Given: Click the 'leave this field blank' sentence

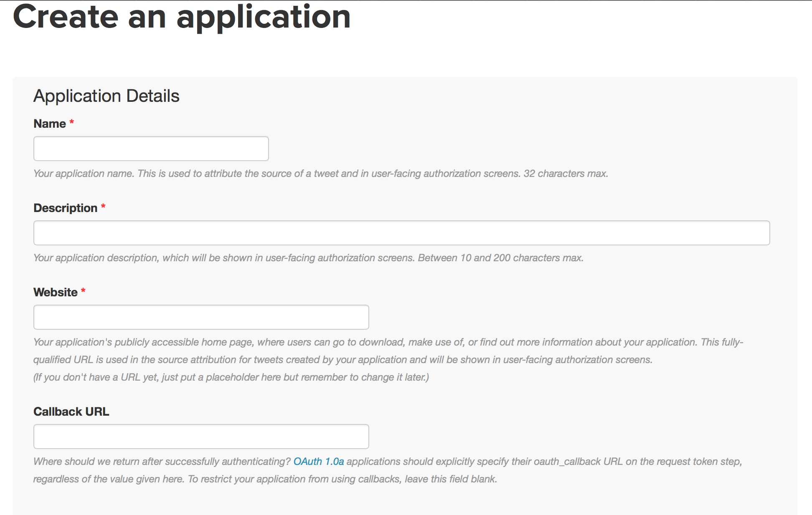Looking at the screenshot, I should tap(451, 479).
